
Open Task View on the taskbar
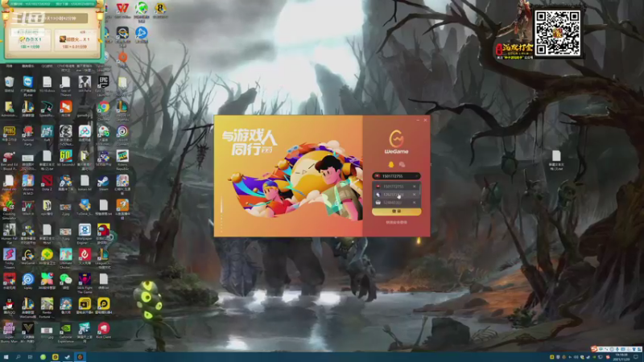[30, 357]
